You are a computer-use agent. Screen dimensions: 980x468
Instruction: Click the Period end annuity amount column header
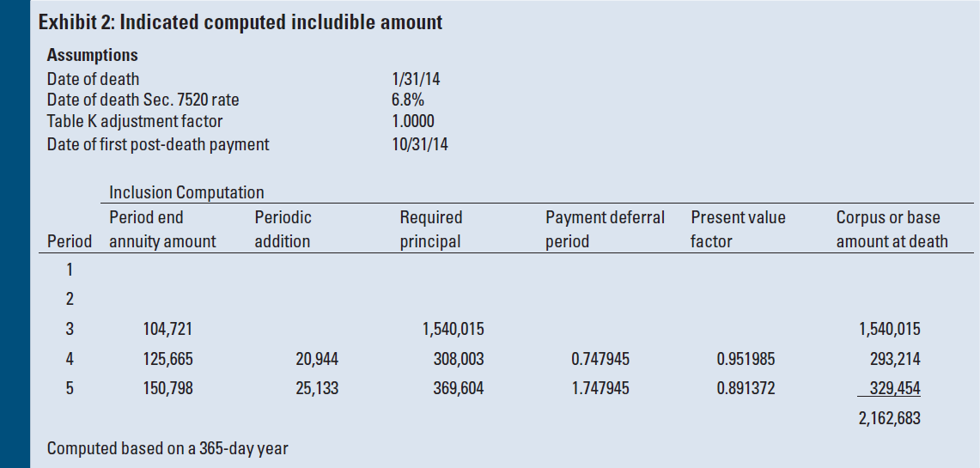click(162, 229)
